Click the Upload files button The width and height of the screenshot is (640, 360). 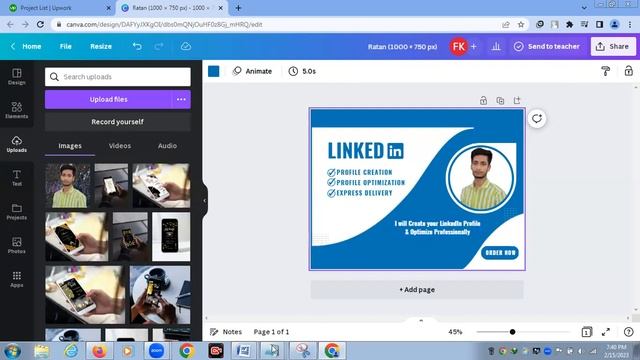point(109,99)
